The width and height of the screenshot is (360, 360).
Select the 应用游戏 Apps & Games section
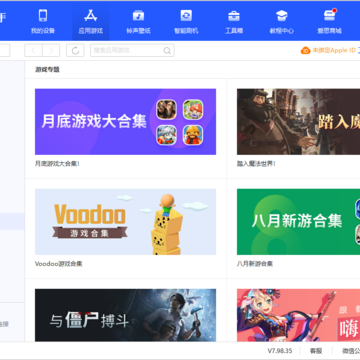90,21
